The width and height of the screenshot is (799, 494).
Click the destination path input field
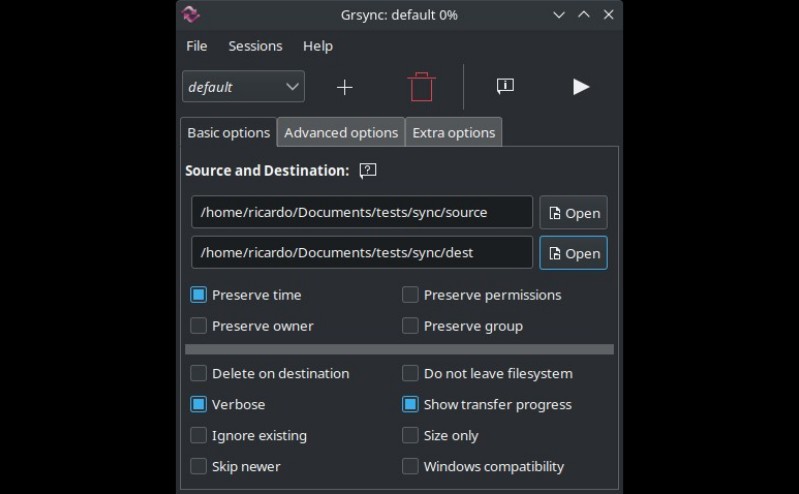tap(362, 252)
